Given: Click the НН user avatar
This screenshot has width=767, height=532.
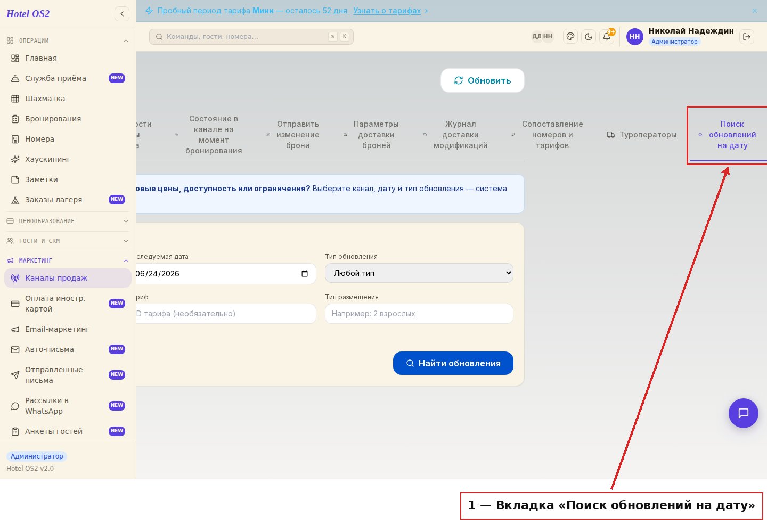Looking at the screenshot, I should click(x=634, y=37).
